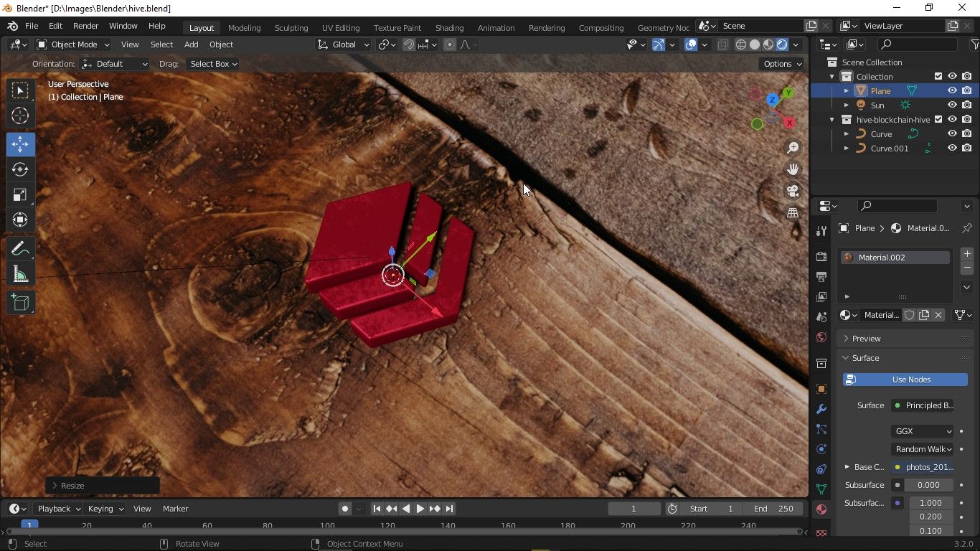Jump to the timeline start frame
Viewport: 980px width, 551px height.
(x=377, y=509)
